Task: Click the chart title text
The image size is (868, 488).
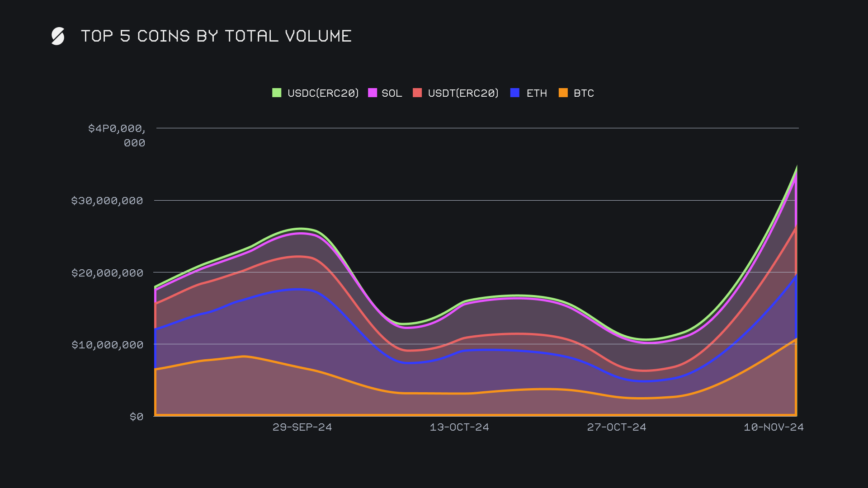Action: [x=216, y=36]
